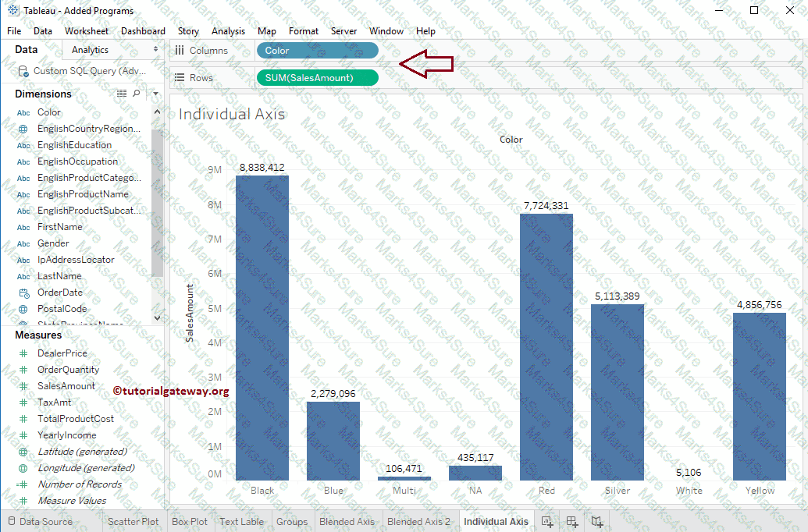Select the Color pill in Columns

coord(317,51)
